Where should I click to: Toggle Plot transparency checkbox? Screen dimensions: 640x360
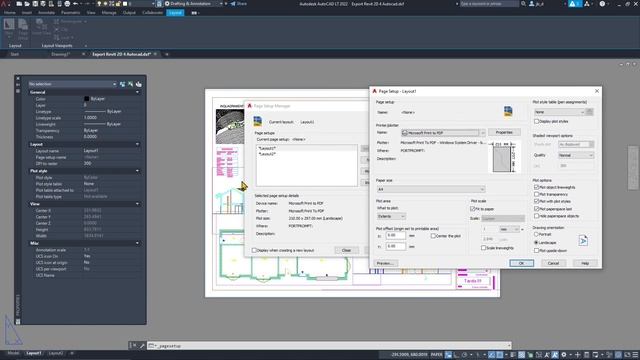pyautogui.click(x=537, y=194)
